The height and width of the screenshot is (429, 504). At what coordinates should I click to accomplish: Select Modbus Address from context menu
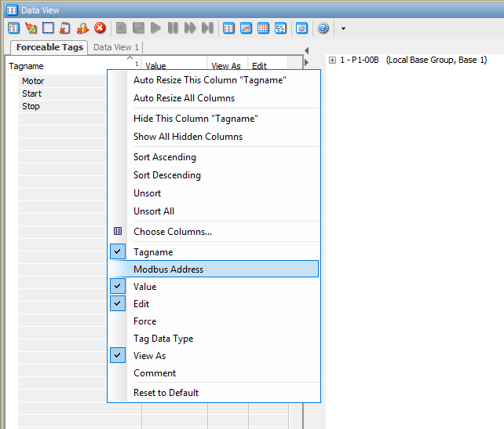[x=168, y=269]
